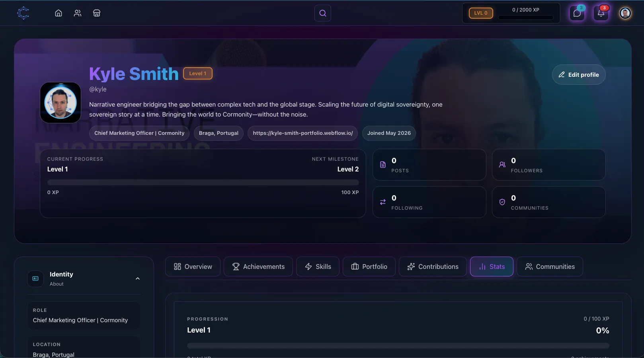Click the Progression Level 1 progress bar

coord(398,346)
